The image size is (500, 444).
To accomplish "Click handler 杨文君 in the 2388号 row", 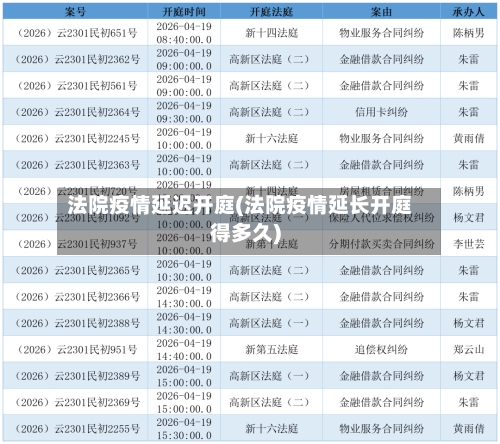I will pyautogui.click(x=468, y=323).
